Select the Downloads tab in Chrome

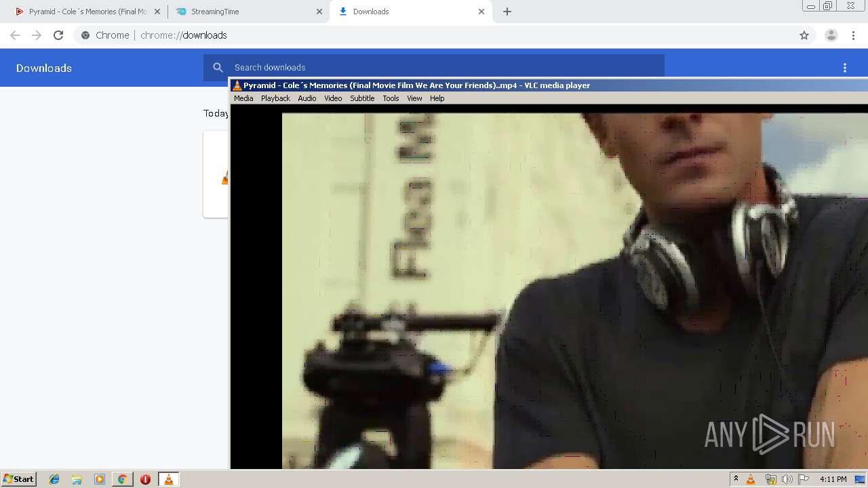click(410, 12)
